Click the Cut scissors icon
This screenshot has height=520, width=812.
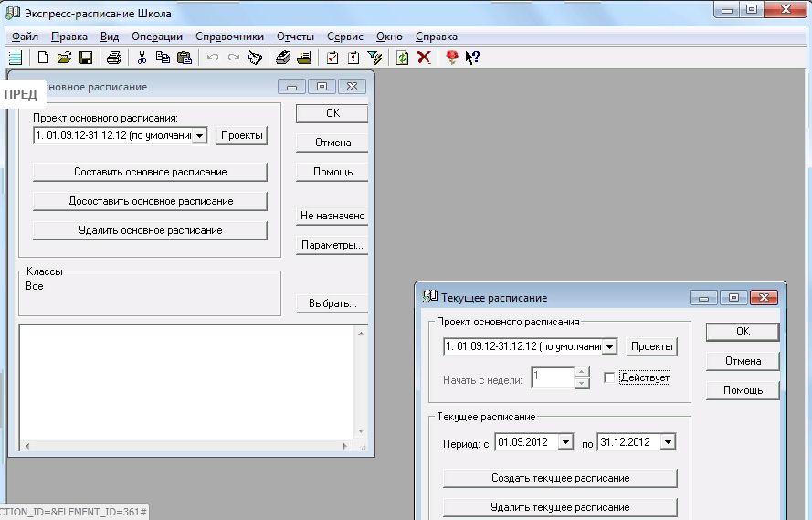tap(142, 58)
